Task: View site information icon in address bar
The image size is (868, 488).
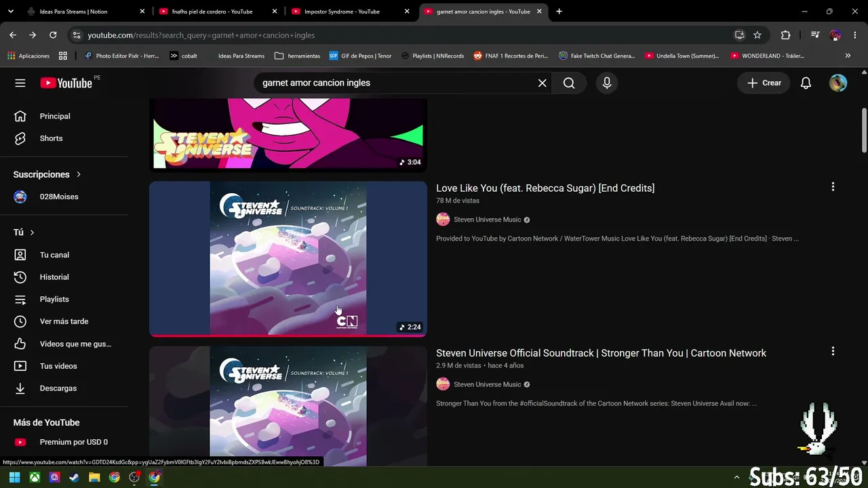Action: pos(76,35)
